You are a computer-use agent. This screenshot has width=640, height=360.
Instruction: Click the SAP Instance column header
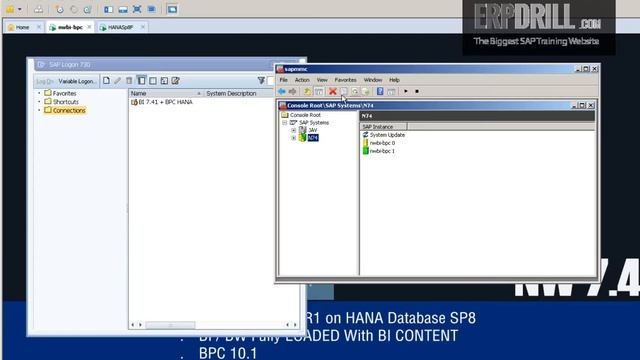[x=383, y=127]
